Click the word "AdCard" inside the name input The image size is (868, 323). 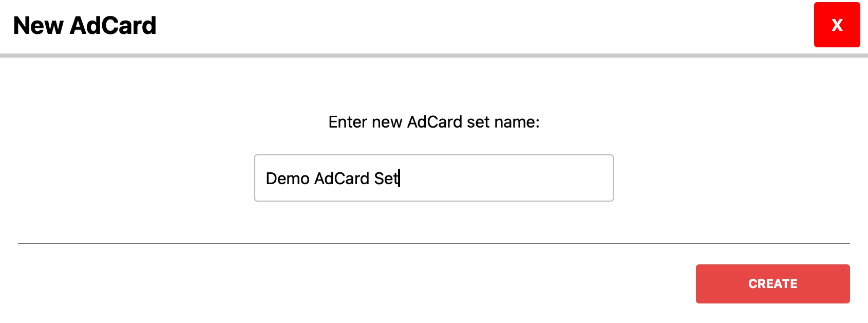pos(342,178)
